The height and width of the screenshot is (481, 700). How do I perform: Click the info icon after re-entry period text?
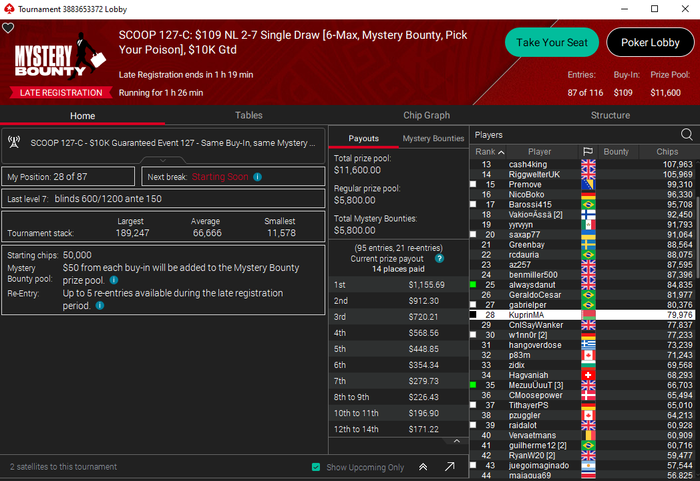coord(100,305)
